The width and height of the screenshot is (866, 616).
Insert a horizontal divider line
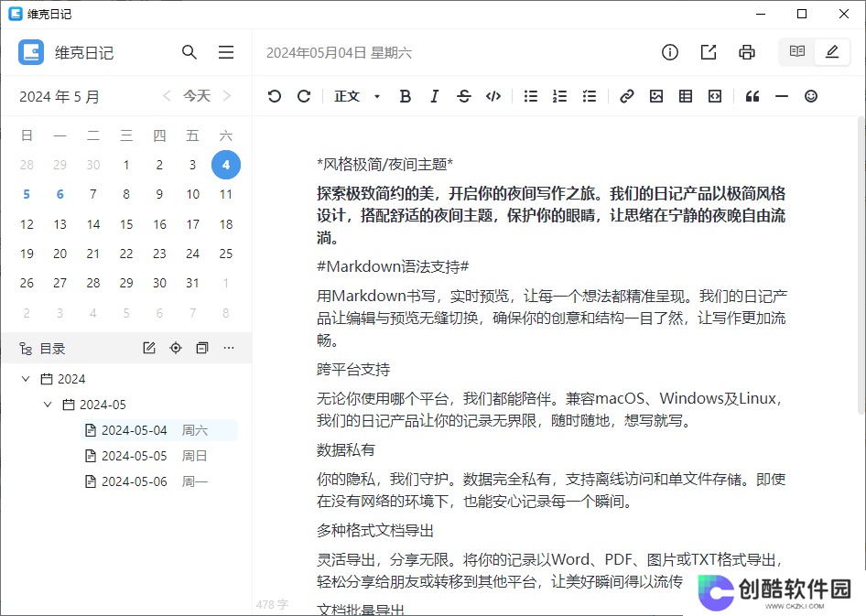click(782, 96)
